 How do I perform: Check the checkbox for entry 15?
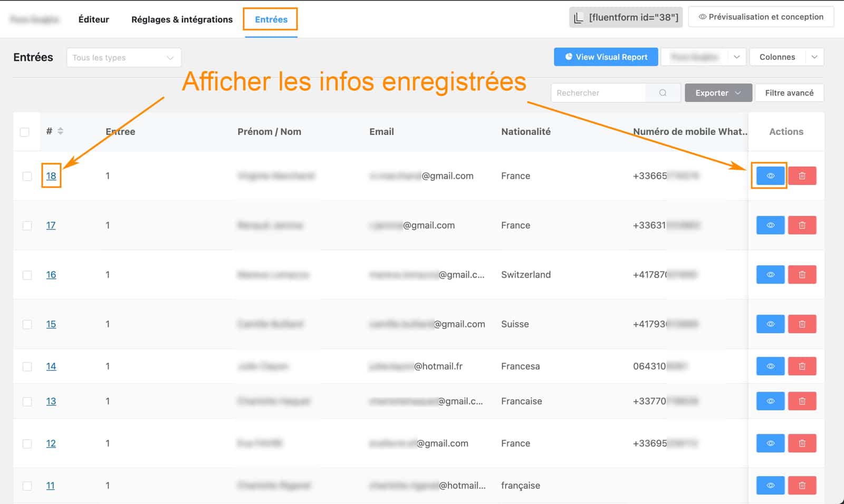click(x=27, y=324)
